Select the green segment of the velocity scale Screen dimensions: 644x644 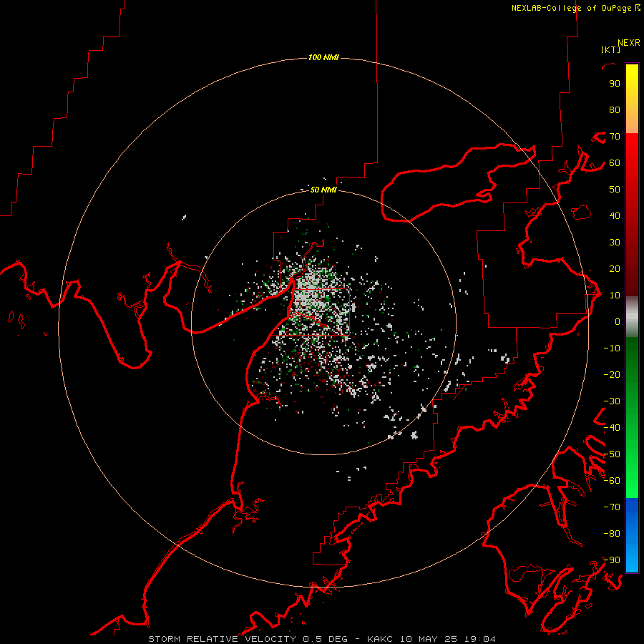(632, 417)
